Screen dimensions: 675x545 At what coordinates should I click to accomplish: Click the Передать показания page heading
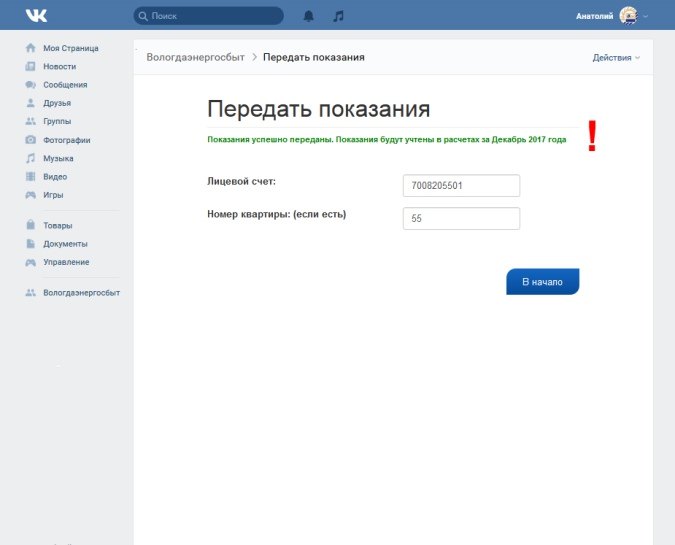[x=319, y=108]
